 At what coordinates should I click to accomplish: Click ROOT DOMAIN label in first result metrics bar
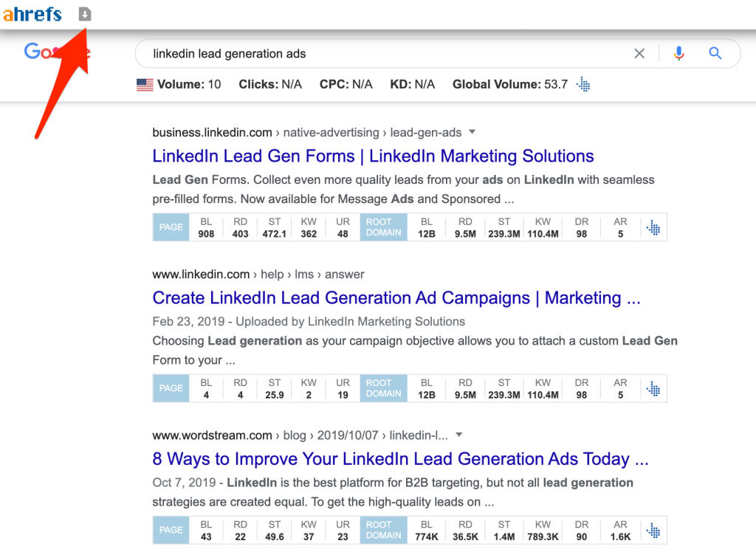(x=384, y=227)
